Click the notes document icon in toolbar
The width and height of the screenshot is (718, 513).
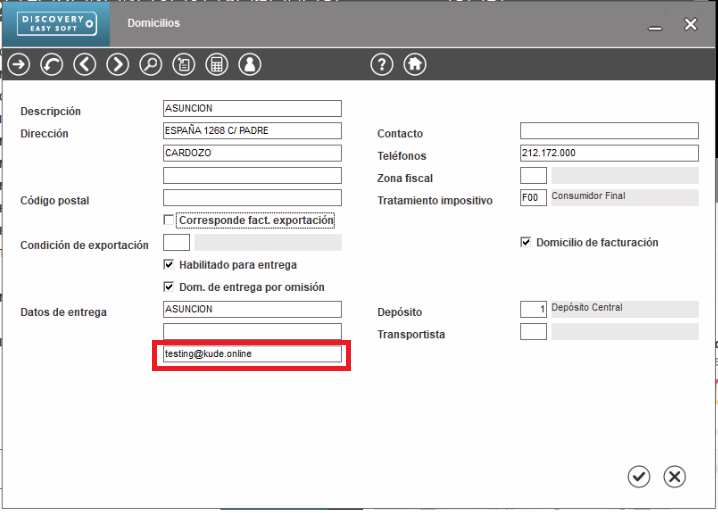[183, 65]
